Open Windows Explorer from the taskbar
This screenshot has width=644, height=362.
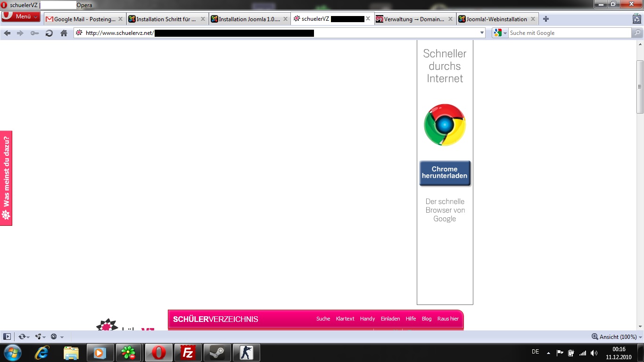[71, 353]
